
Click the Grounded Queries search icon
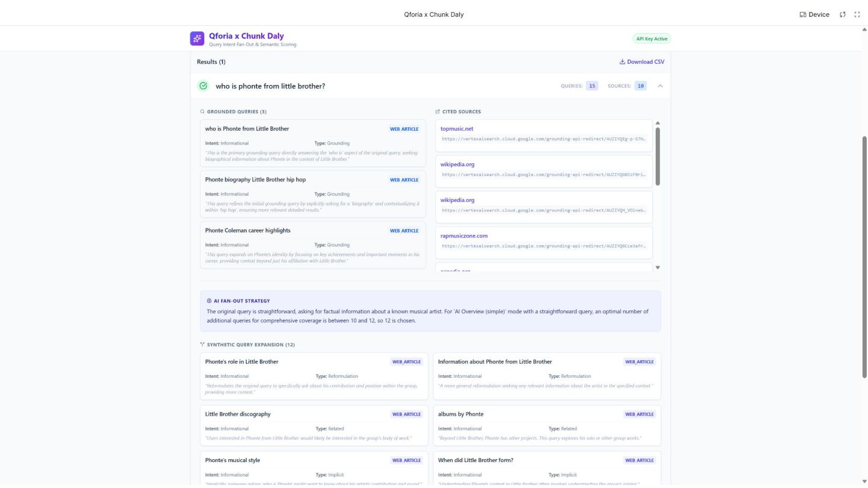[x=203, y=111]
